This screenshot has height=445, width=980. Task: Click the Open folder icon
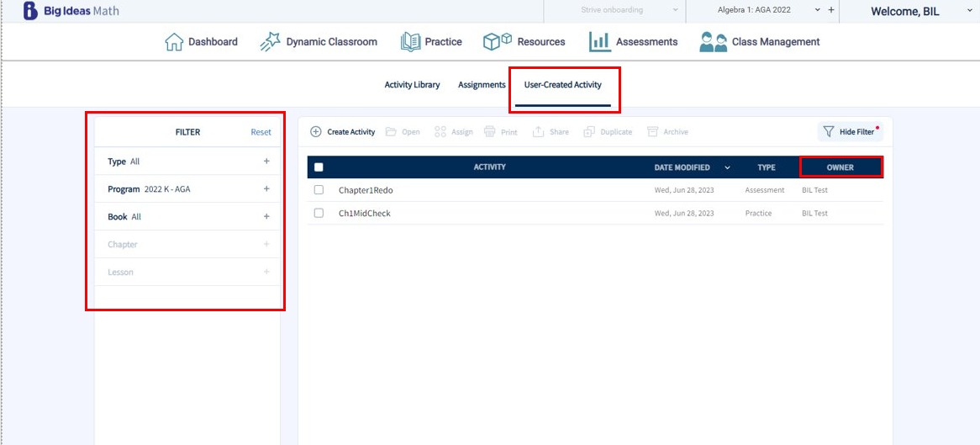(392, 132)
